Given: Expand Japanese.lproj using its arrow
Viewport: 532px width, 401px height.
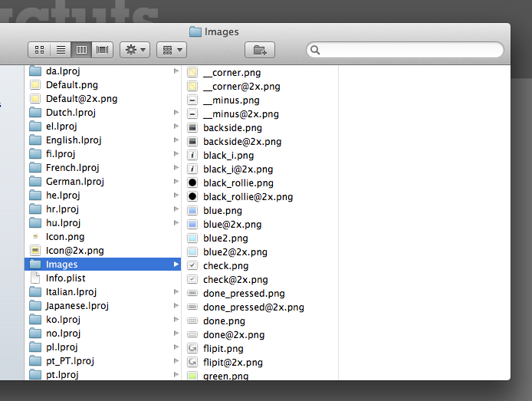Looking at the screenshot, I should (176, 306).
